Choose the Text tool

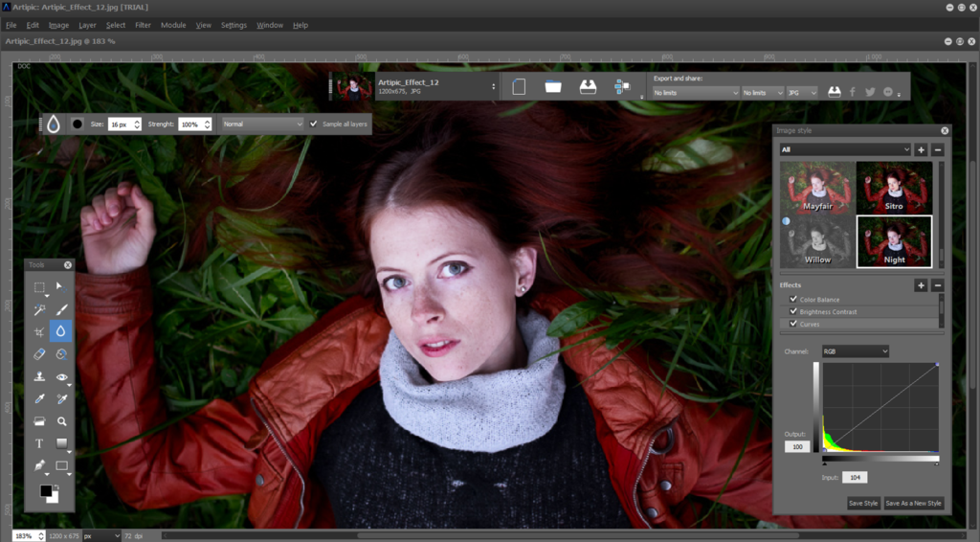(39, 443)
